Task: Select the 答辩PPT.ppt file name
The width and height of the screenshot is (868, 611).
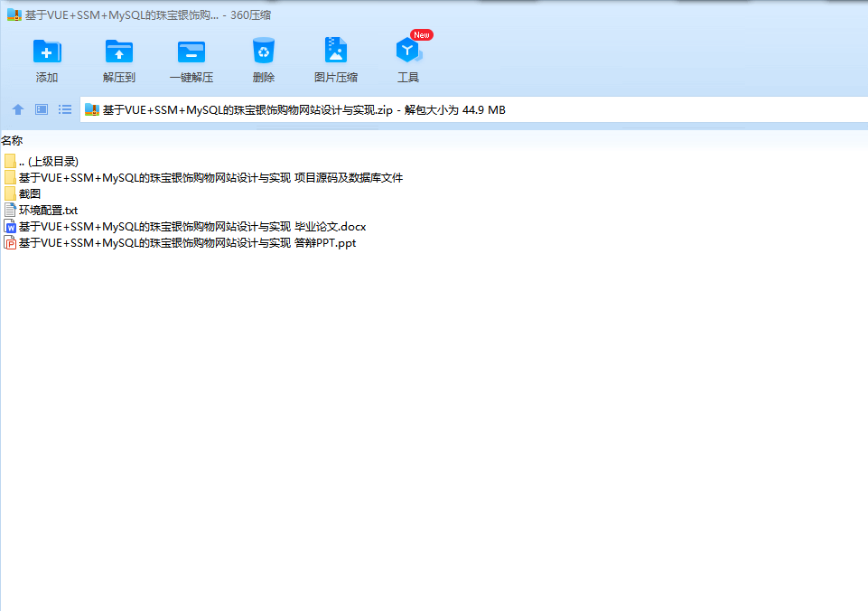Action: [187, 242]
